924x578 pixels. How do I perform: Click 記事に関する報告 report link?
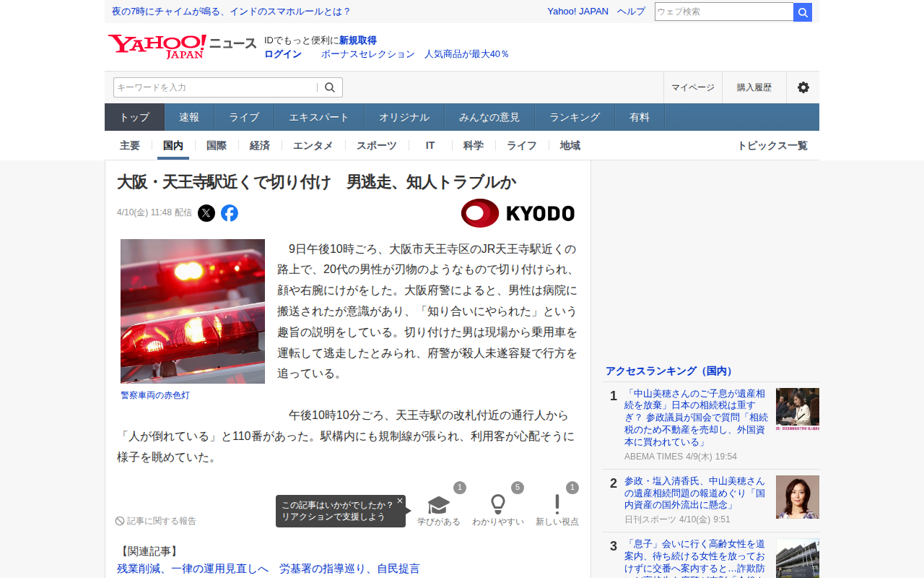(156, 521)
